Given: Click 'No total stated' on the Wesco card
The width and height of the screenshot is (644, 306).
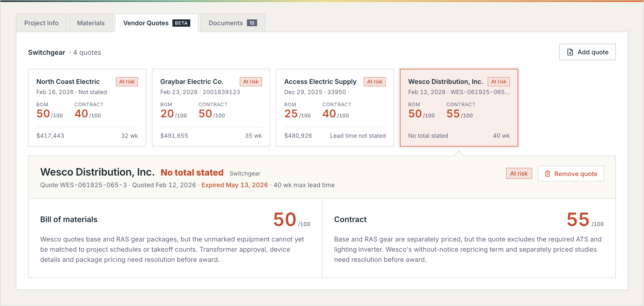Looking at the screenshot, I should coord(428,136).
